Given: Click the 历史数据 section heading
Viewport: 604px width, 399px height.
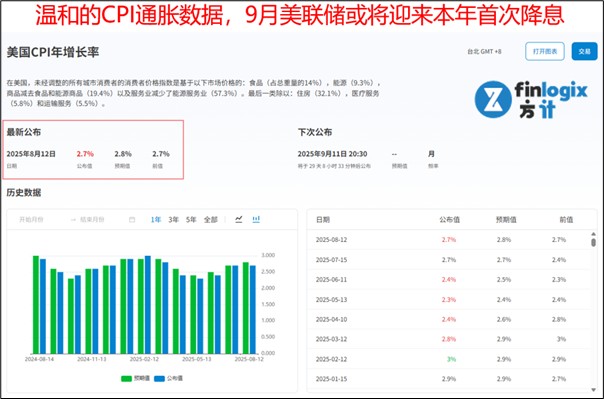Looking at the screenshot, I should click(23, 192).
